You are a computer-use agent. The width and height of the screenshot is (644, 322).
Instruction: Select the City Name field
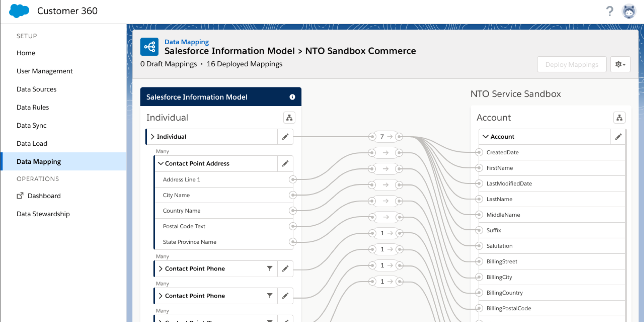point(223,195)
